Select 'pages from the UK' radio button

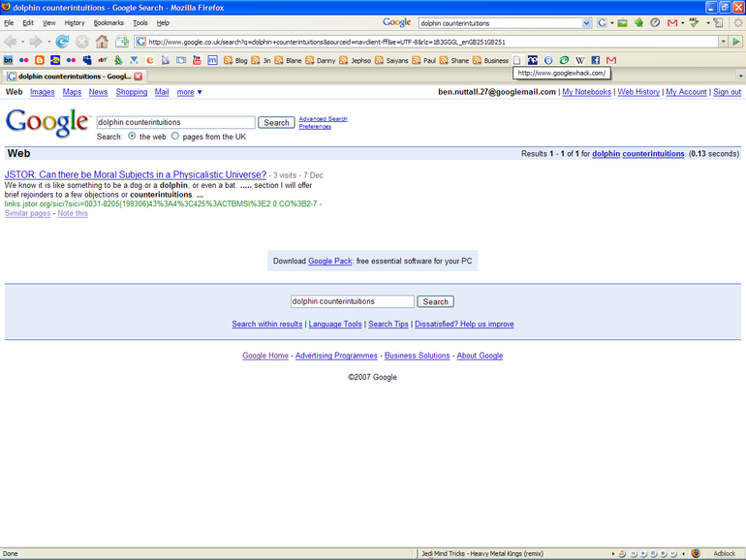pos(175,136)
